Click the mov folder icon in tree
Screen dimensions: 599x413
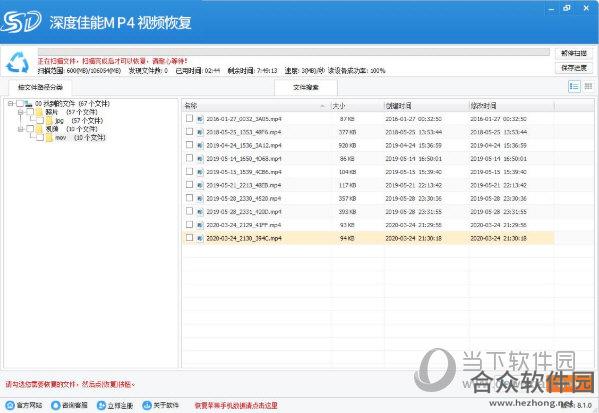[49, 138]
